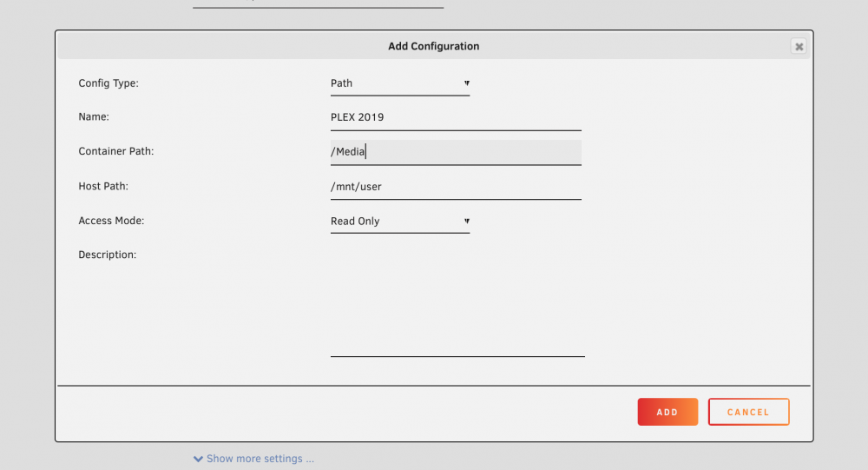Open the Access Mode dropdown
Viewport: 868px width, 470px height.
pos(399,222)
